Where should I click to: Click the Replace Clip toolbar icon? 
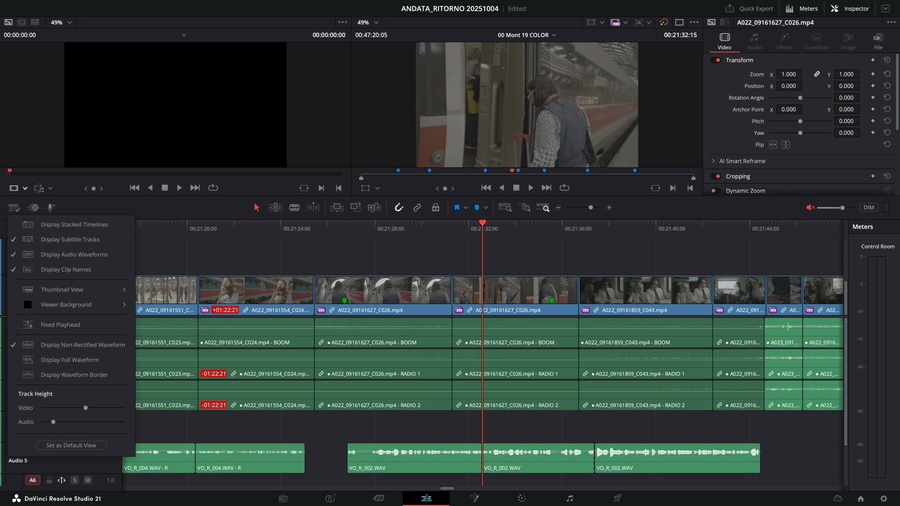click(x=374, y=208)
